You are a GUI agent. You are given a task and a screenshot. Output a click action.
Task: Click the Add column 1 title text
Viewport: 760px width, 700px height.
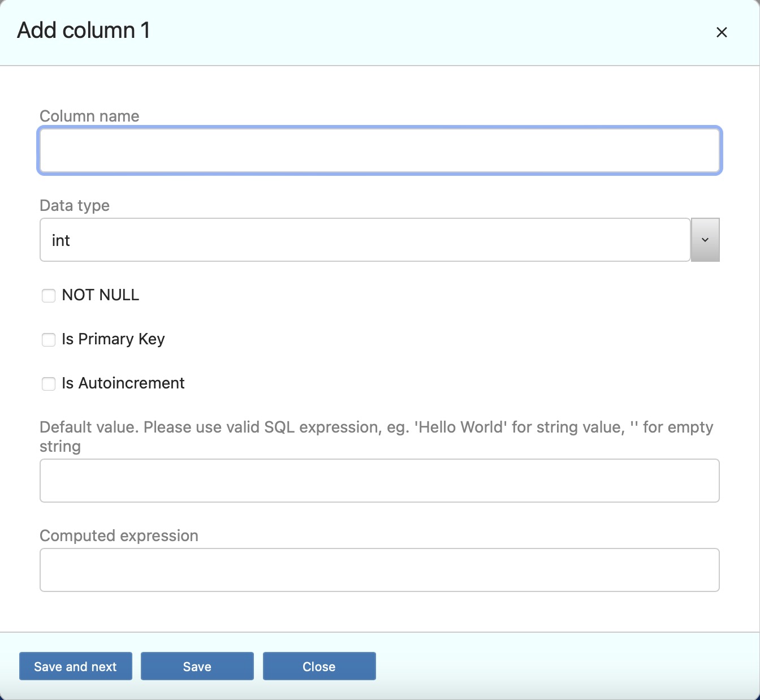[83, 31]
